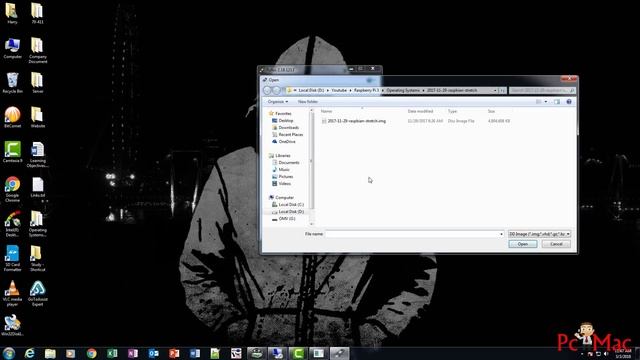The image size is (640, 360).
Task: Click the change view icon
Action: (539, 102)
